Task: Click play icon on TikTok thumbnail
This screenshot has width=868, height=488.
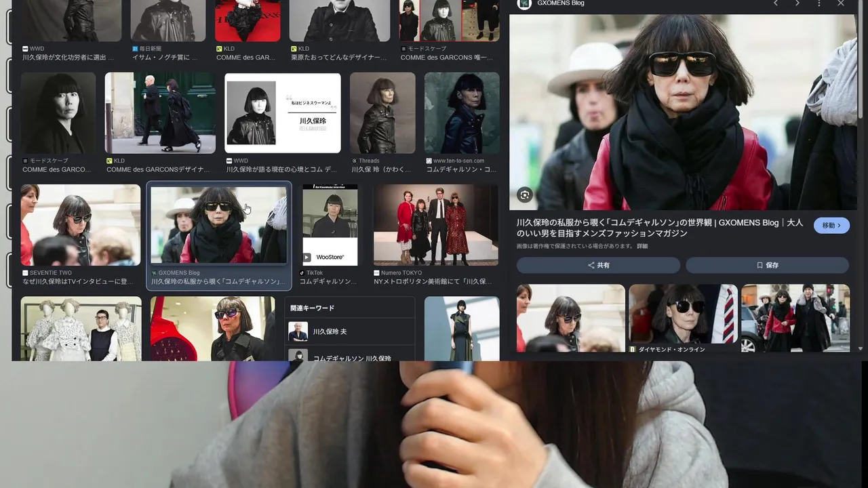Action: pyautogui.click(x=307, y=258)
